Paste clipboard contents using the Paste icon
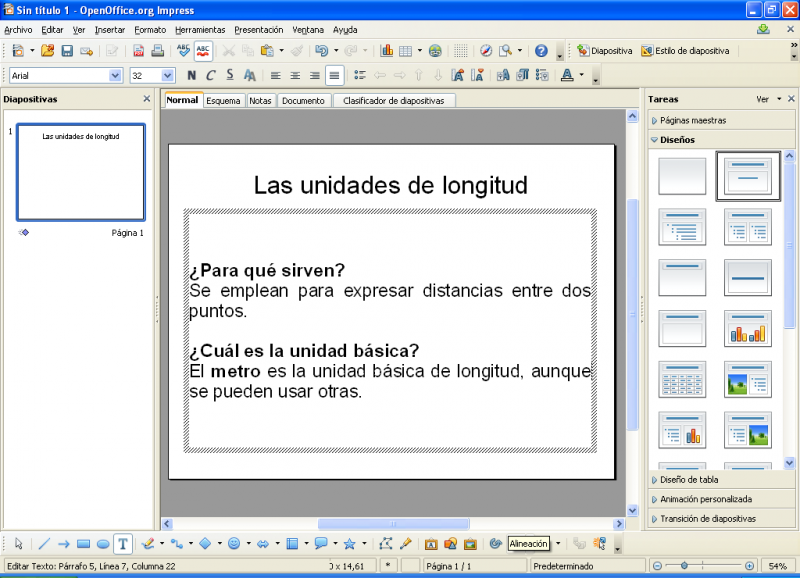The height and width of the screenshot is (578, 800). [x=267, y=51]
